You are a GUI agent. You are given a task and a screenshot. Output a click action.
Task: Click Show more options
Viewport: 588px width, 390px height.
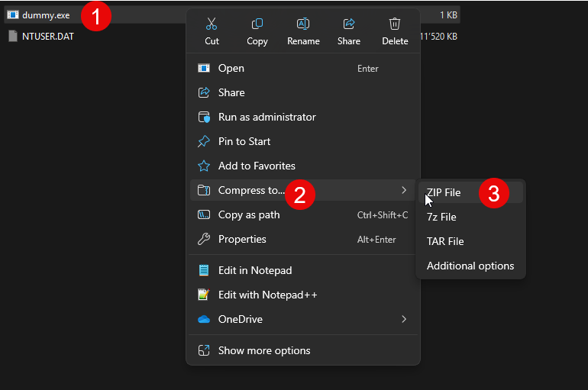(x=264, y=350)
